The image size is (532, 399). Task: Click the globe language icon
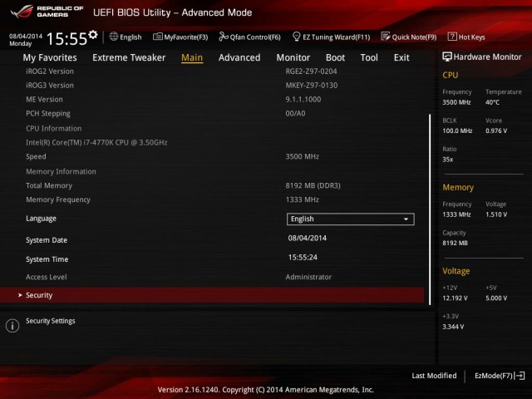coord(114,37)
